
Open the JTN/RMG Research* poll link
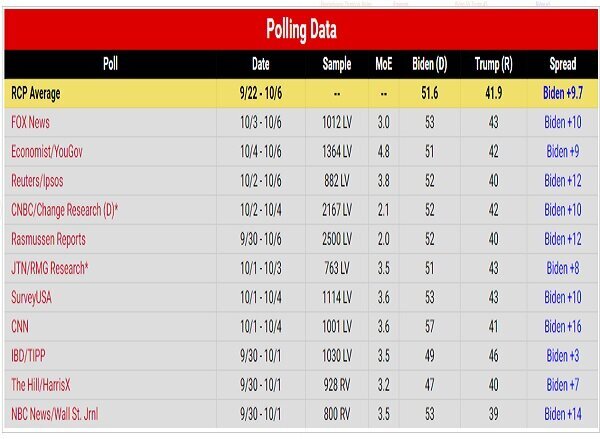tap(50, 268)
